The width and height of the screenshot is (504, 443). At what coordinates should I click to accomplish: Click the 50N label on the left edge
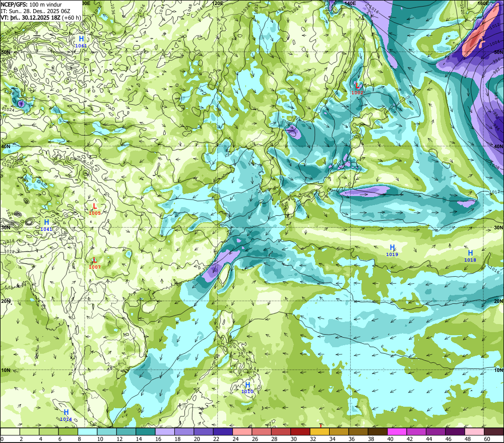click(6, 52)
